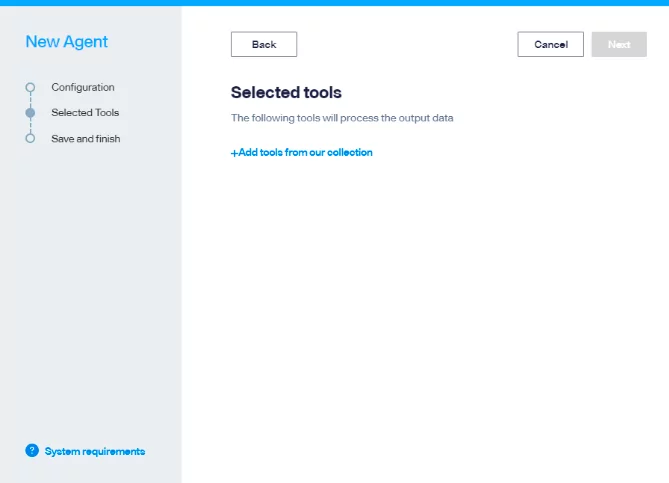Click the Selected tools page heading

pos(286,93)
